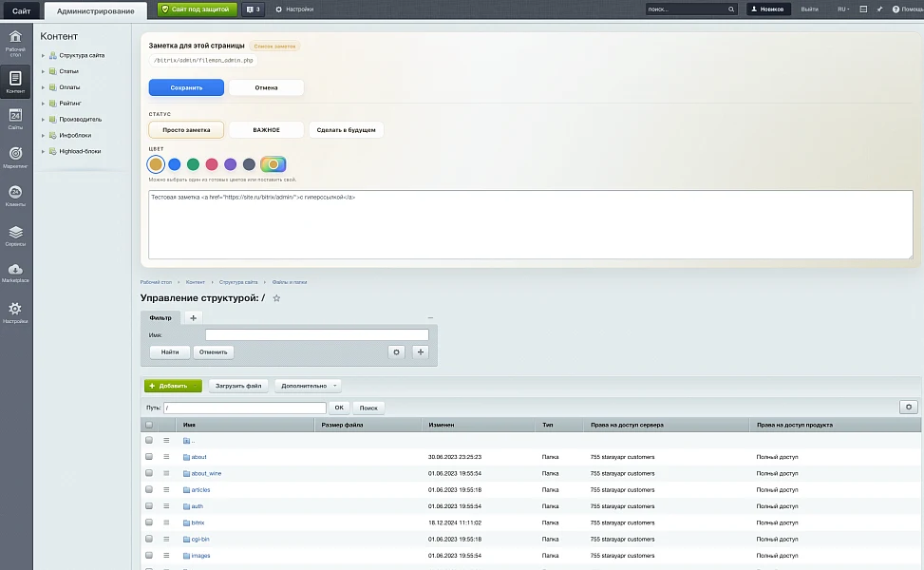Click into note text area
The image size is (924, 570).
pyautogui.click(x=530, y=224)
